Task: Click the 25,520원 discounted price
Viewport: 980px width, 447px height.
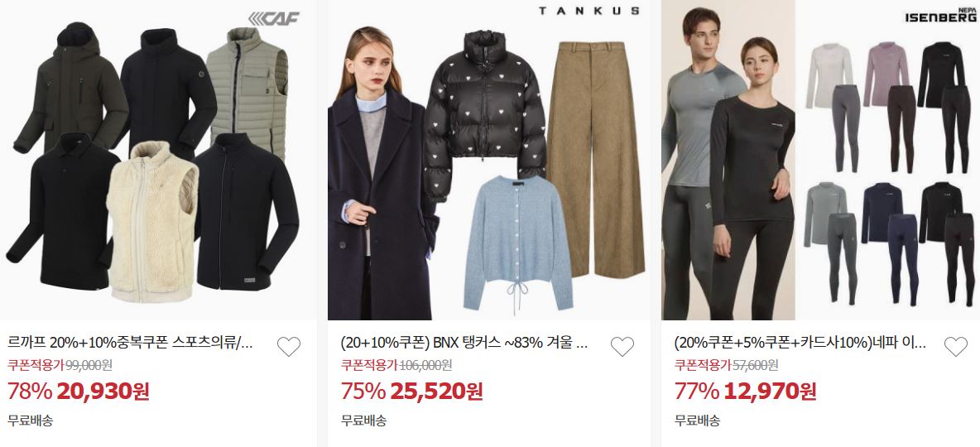Action: [x=437, y=392]
